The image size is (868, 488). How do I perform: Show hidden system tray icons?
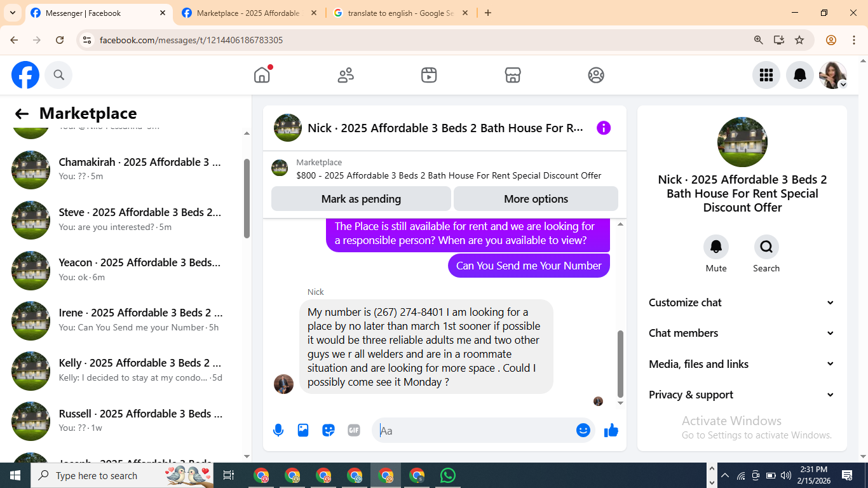[x=724, y=475]
